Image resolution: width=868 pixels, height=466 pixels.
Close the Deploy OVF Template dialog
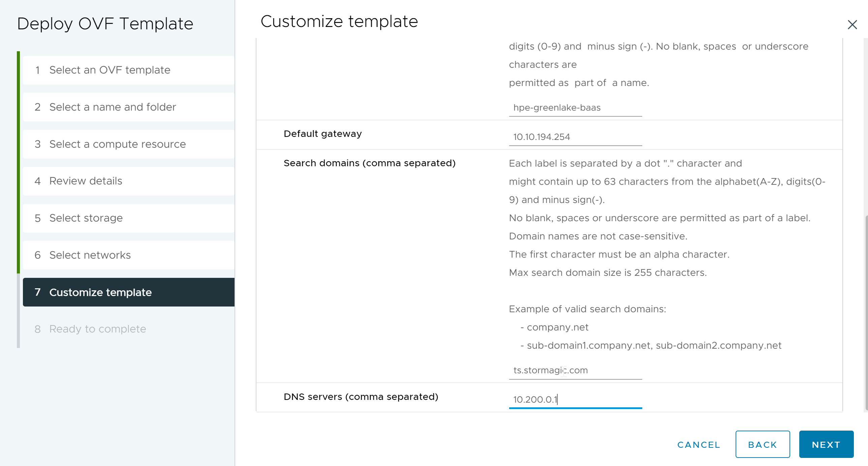pos(852,25)
